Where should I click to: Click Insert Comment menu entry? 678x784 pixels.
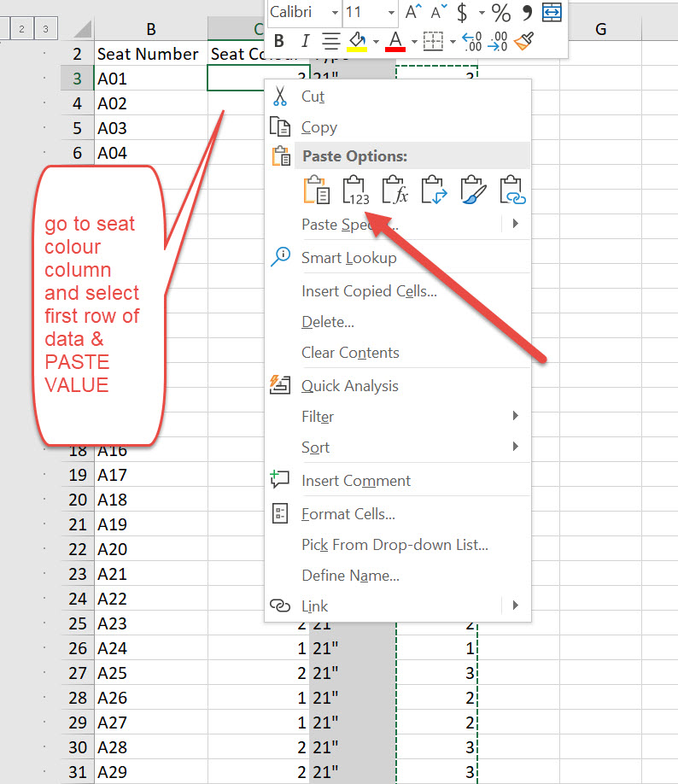355,481
